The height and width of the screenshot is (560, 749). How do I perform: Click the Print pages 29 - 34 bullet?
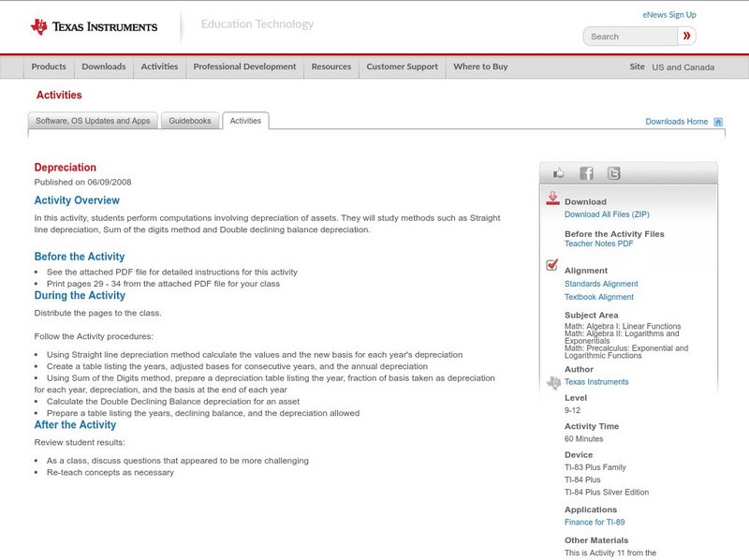click(163, 284)
